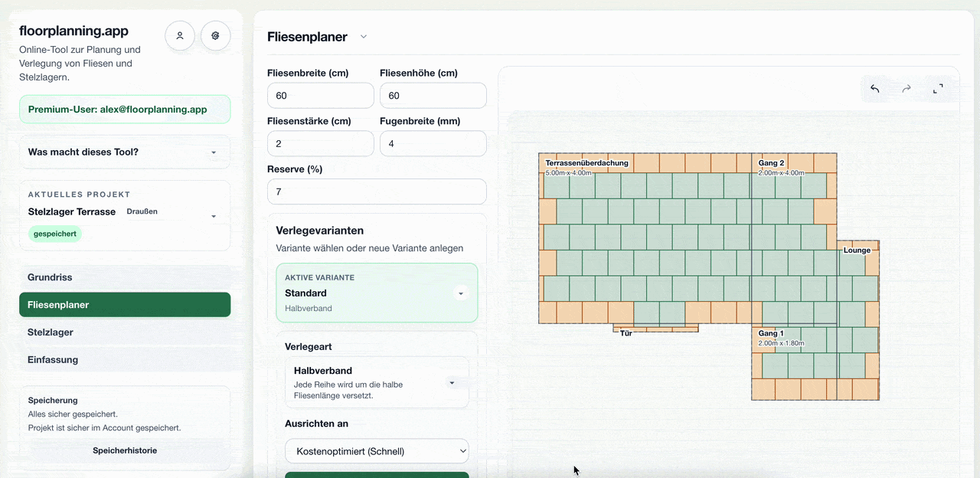Select the Gang 2 room label
This screenshot has width=980, height=478.
(x=771, y=163)
